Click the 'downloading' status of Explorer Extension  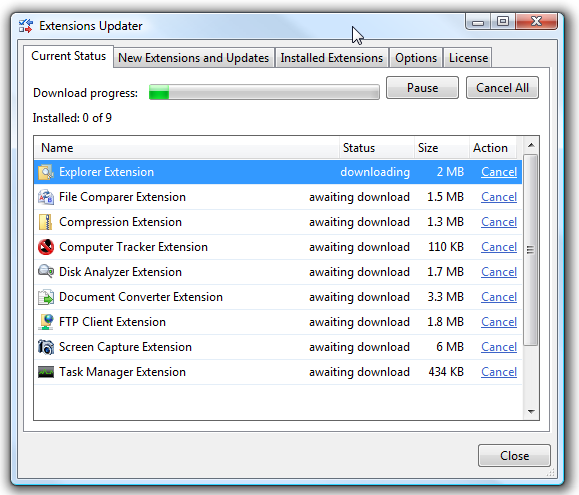click(x=375, y=172)
